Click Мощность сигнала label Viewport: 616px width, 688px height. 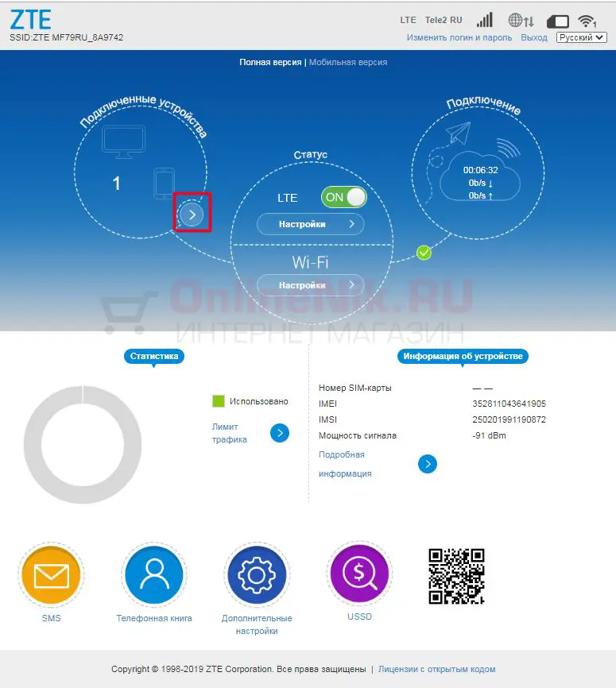pos(358,435)
